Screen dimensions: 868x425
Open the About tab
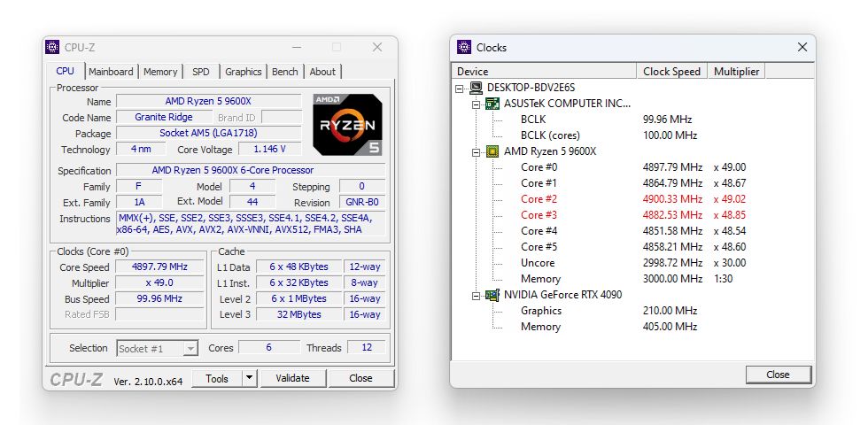[x=322, y=72]
